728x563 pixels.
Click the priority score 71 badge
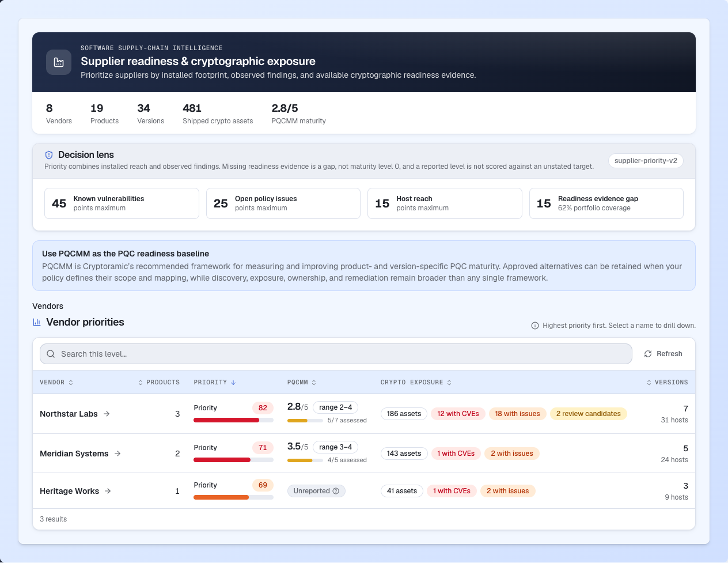[263, 448]
